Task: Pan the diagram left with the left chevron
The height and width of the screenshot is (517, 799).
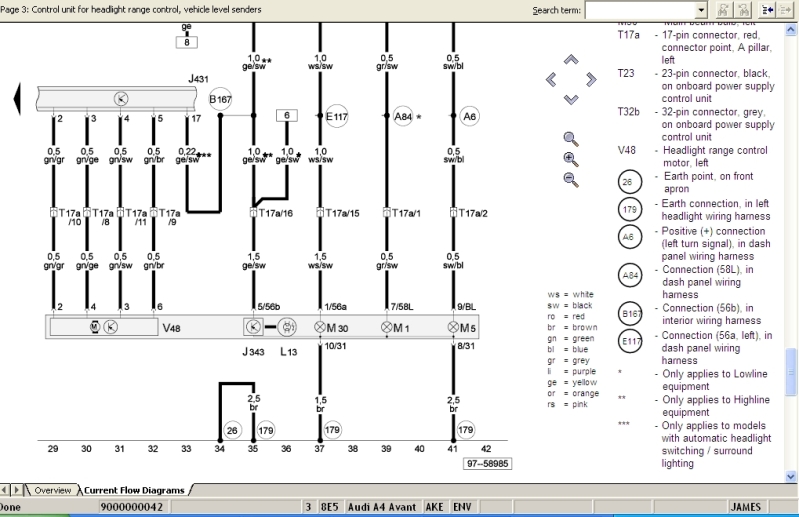Action: click(x=552, y=80)
